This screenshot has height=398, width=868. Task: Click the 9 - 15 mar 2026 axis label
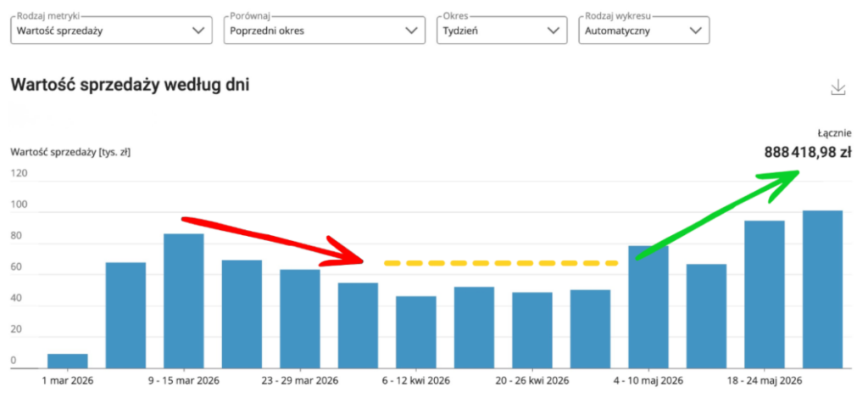[x=184, y=381]
